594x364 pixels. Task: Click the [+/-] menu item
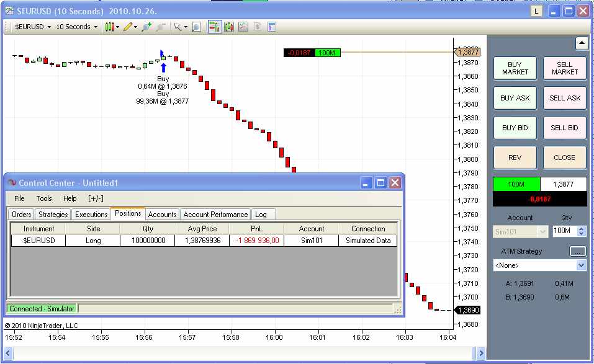(x=96, y=198)
